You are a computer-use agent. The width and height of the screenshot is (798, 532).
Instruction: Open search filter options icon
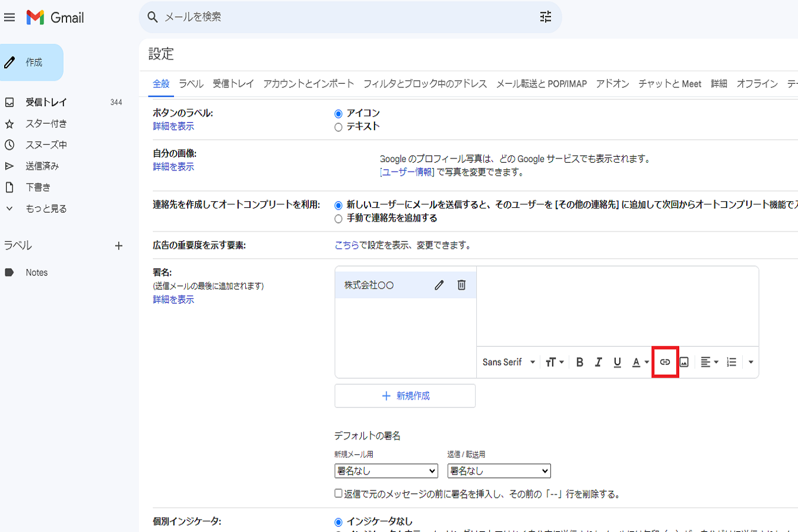coord(545,17)
